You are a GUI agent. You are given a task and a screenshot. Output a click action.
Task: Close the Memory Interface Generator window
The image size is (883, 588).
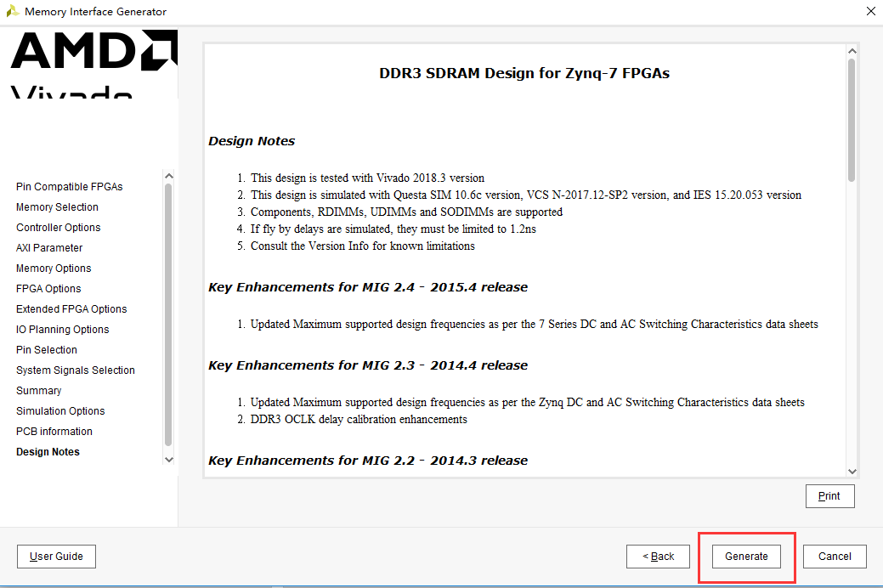(x=870, y=11)
